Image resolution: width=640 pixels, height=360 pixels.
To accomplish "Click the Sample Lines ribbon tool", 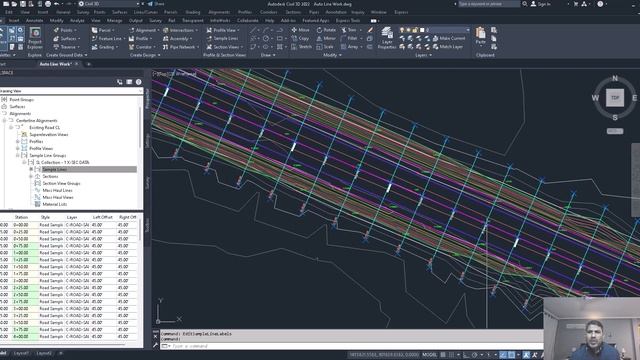I will point(223,38).
